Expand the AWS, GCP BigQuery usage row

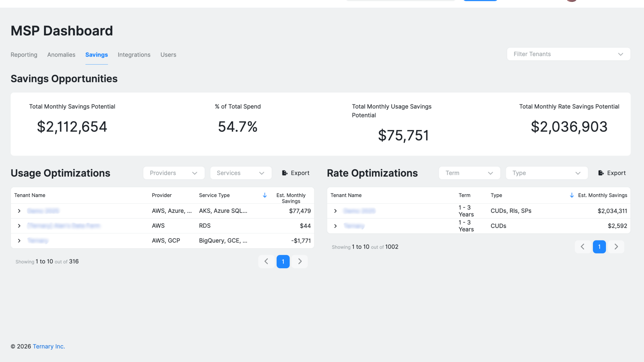coord(19,241)
